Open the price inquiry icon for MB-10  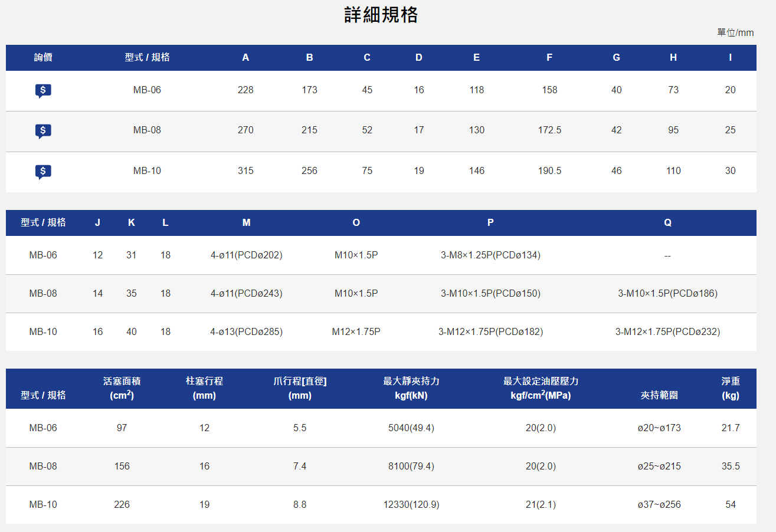coord(43,172)
